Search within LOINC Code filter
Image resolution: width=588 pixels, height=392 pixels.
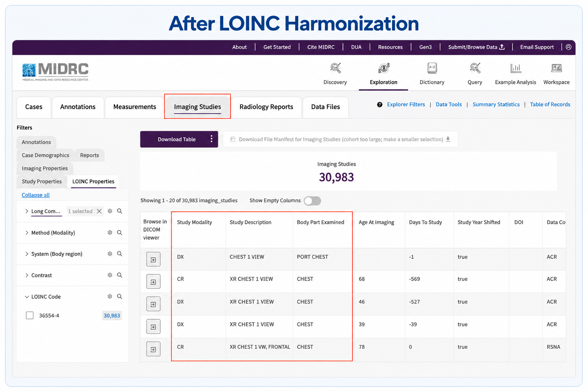tap(119, 297)
